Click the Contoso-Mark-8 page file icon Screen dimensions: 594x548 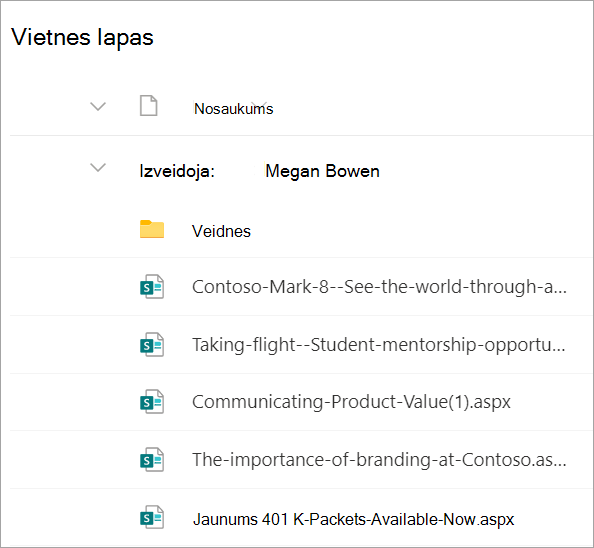[x=152, y=287]
